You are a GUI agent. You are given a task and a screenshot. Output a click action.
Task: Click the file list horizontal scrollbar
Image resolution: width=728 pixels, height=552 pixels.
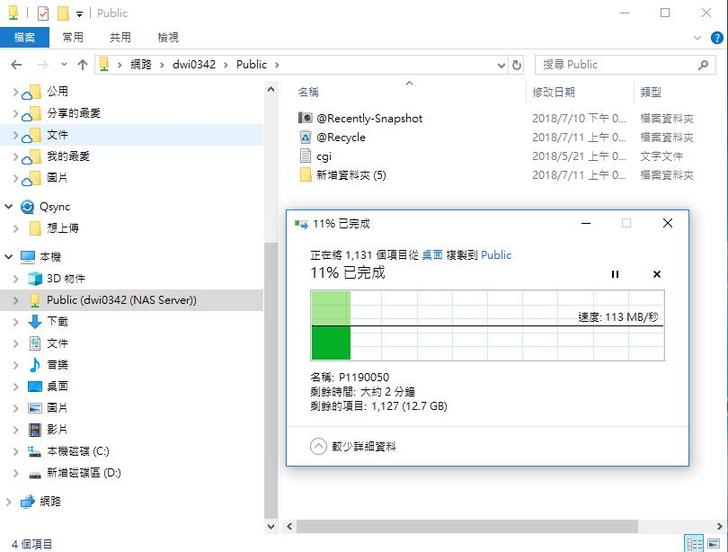467,526
